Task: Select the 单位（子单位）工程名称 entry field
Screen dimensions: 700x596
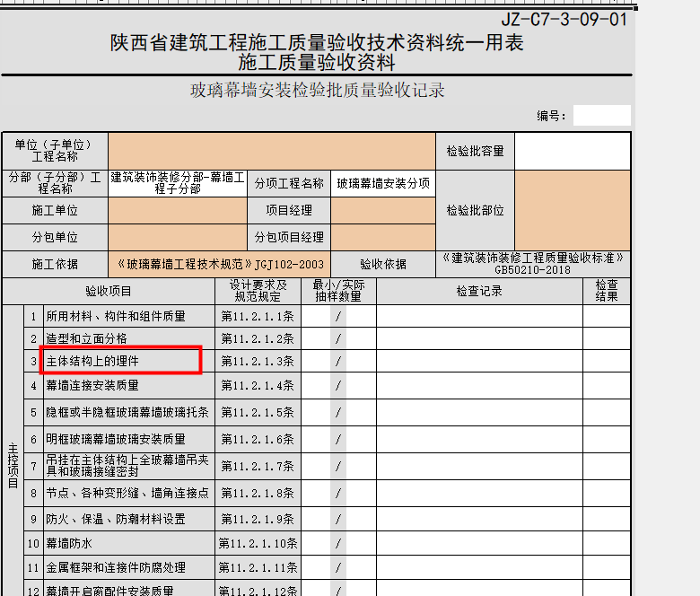Action: coord(271,152)
